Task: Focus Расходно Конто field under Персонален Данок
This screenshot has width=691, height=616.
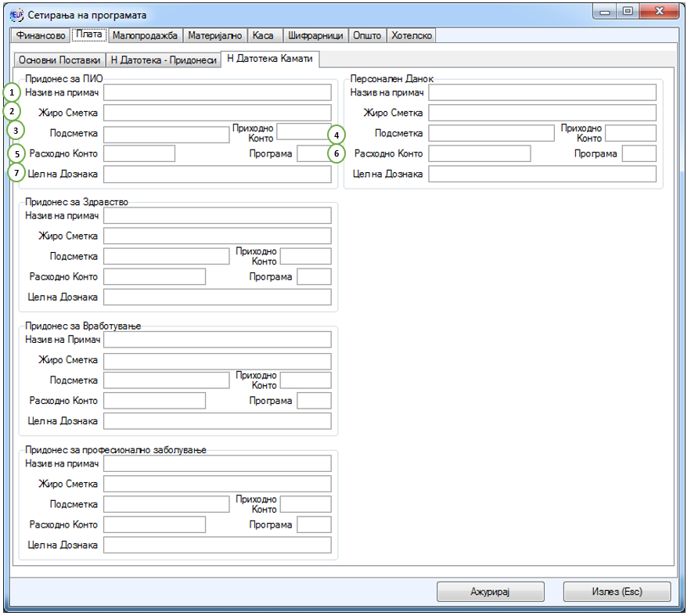Action: (x=479, y=153)
